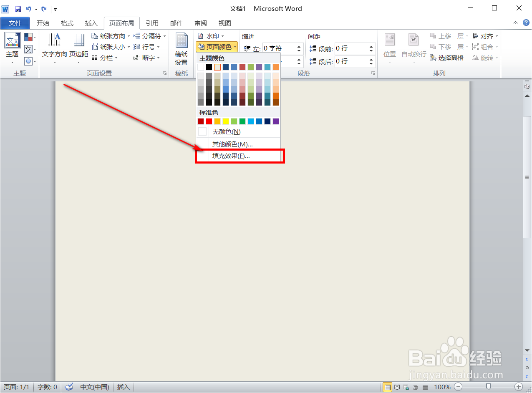Viewport: 532px width, 393px height.
Task: Customize quick access toolbar dropdown arrow
Action: pyautogui.click(x=55, y=9)
